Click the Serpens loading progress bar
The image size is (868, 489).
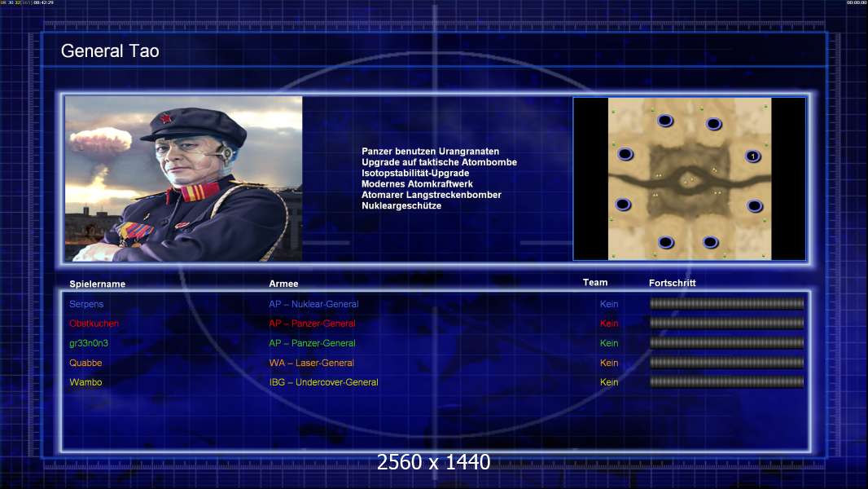click(x=726, y=303)
